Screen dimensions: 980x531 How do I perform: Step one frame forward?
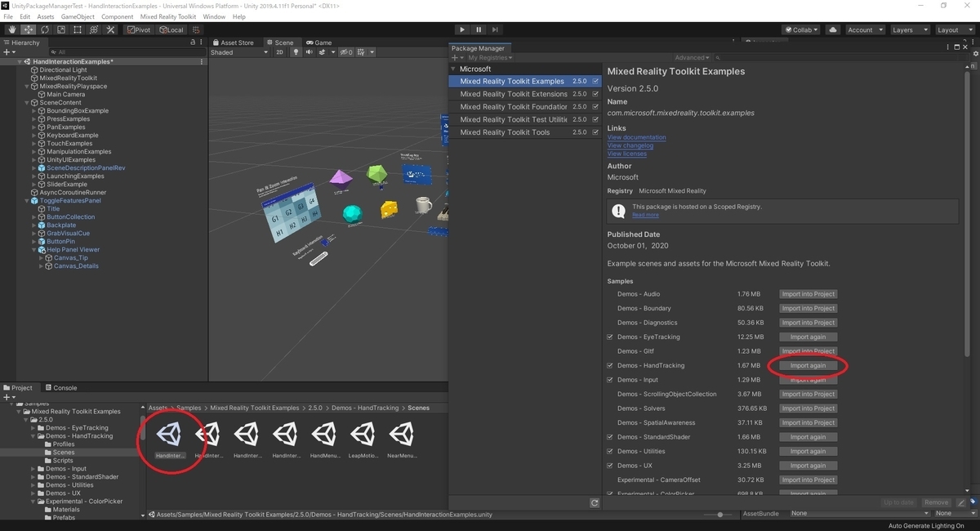tap(497, 29)
